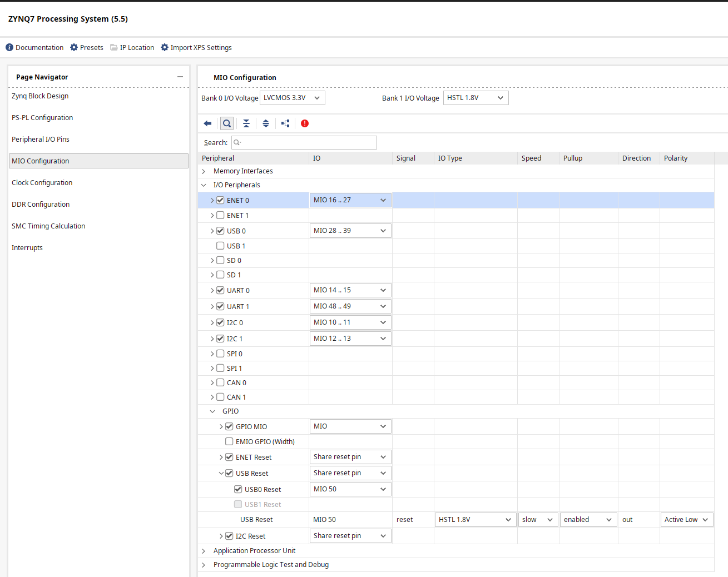The image size is (728, 577).
Task: Click the red error indicator icon
Action: tap(305, 123)
